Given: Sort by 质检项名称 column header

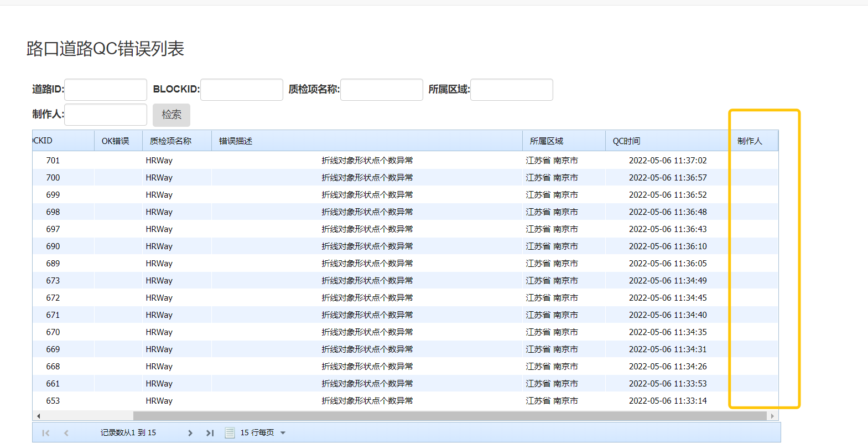Looking at the screenshot, I should [177, 141].
